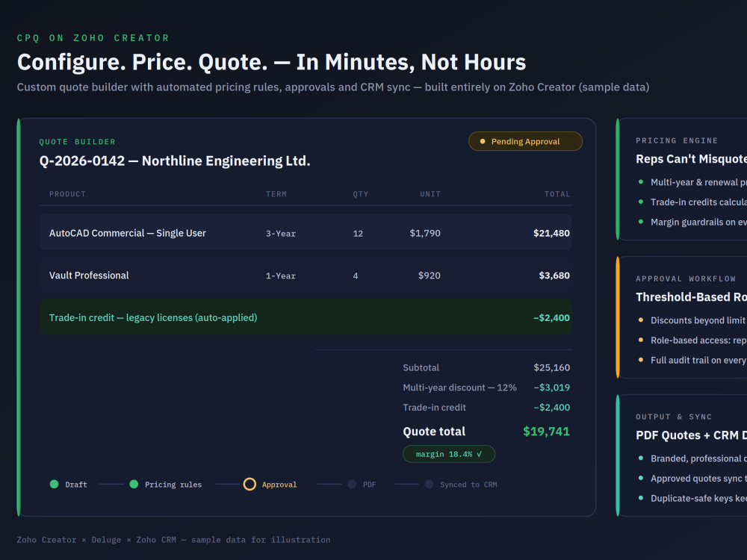Select the Draft step marker
The width and height of the screenshot is (747, 560).
(55, 485)
